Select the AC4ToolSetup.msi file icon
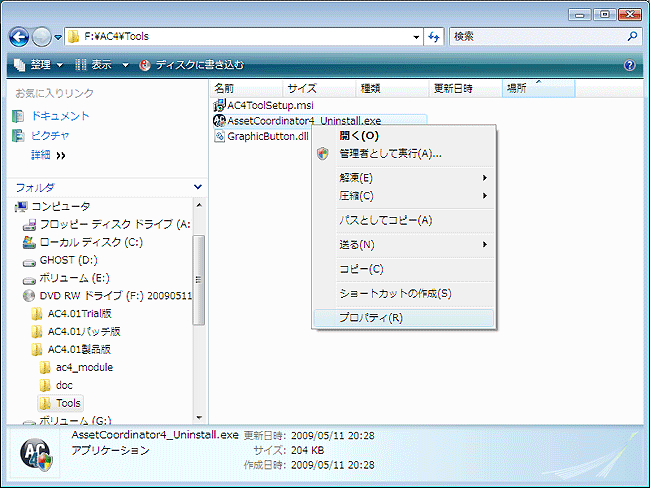Image resolution: width=650 pixels, height=488 pixels. tap(220, 104)
